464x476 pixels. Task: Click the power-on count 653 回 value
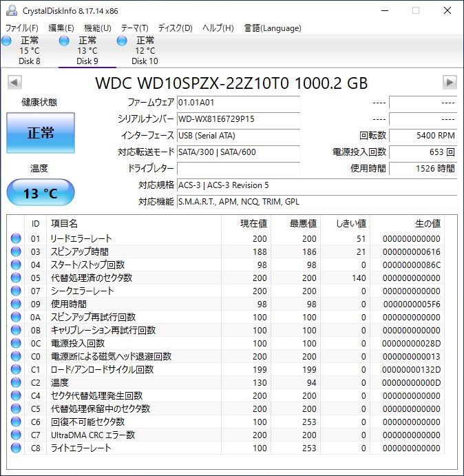(423, 152)
